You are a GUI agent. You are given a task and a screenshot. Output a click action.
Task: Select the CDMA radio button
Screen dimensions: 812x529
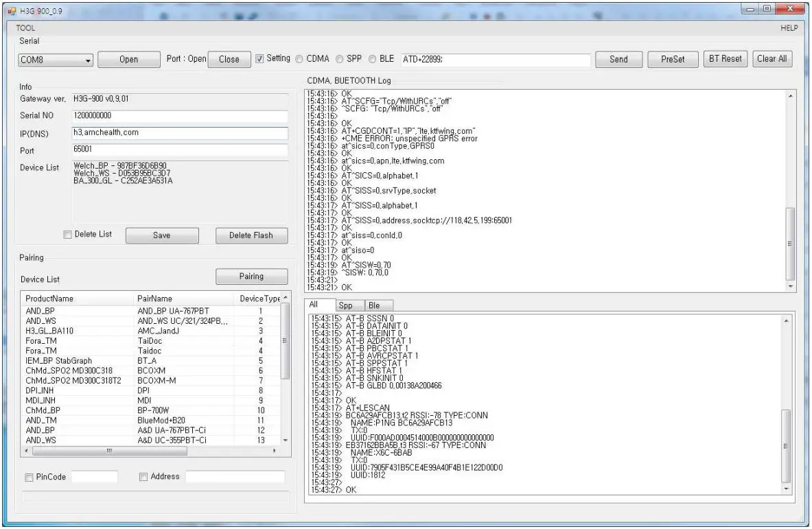299,59
